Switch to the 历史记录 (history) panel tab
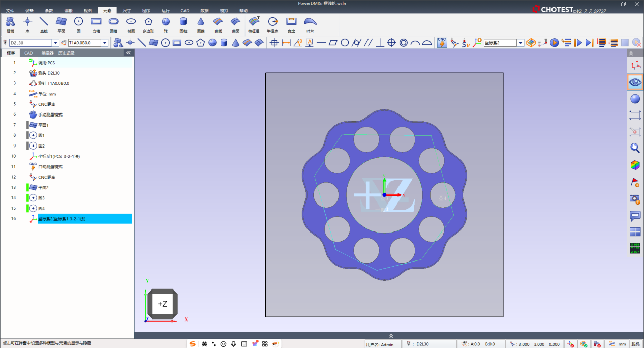The height and width of the screenshot is (348, 644). pos(66,53)
